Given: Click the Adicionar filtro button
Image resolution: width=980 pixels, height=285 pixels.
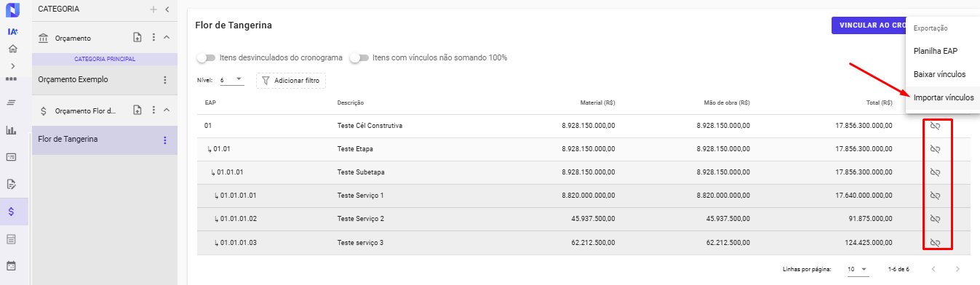Looking at the screenshot, I should point(290,80).
